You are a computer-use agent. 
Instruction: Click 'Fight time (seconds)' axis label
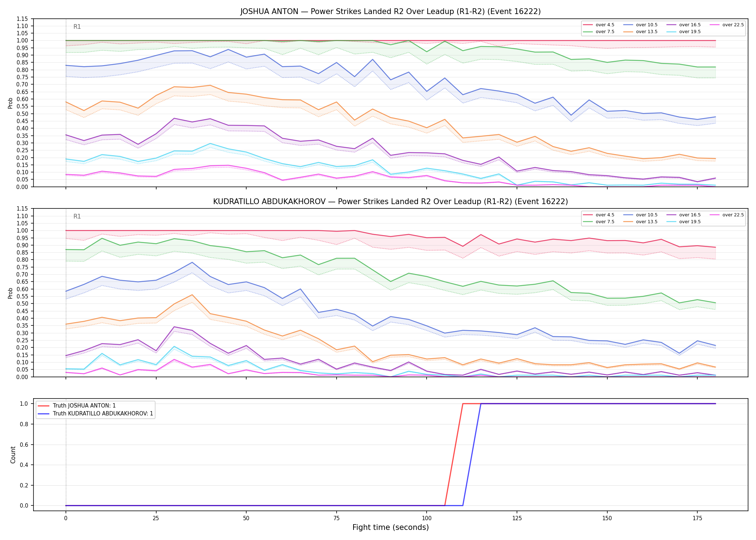click(x=391, y=527)
